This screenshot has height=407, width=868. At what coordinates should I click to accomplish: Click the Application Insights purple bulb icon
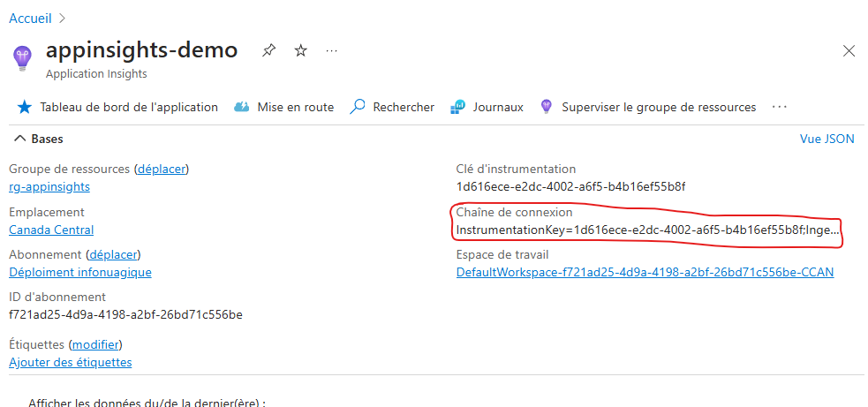point(22,58)
